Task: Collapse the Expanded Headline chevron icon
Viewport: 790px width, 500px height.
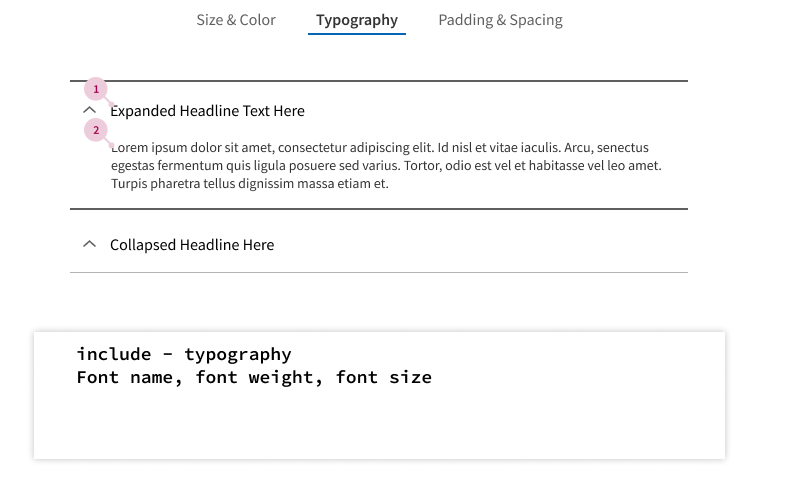Action: [89, 110]
